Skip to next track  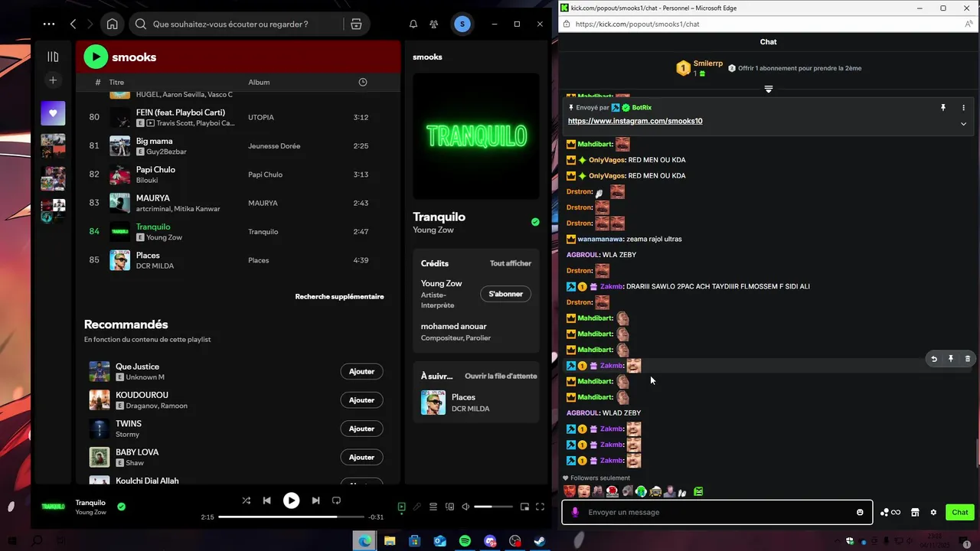click(315, 500)
